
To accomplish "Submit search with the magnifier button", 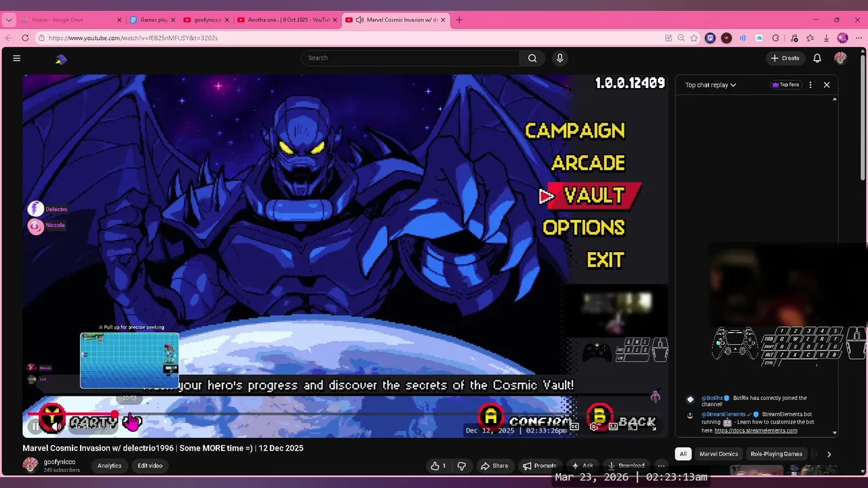I will click(x=532, y=58).
